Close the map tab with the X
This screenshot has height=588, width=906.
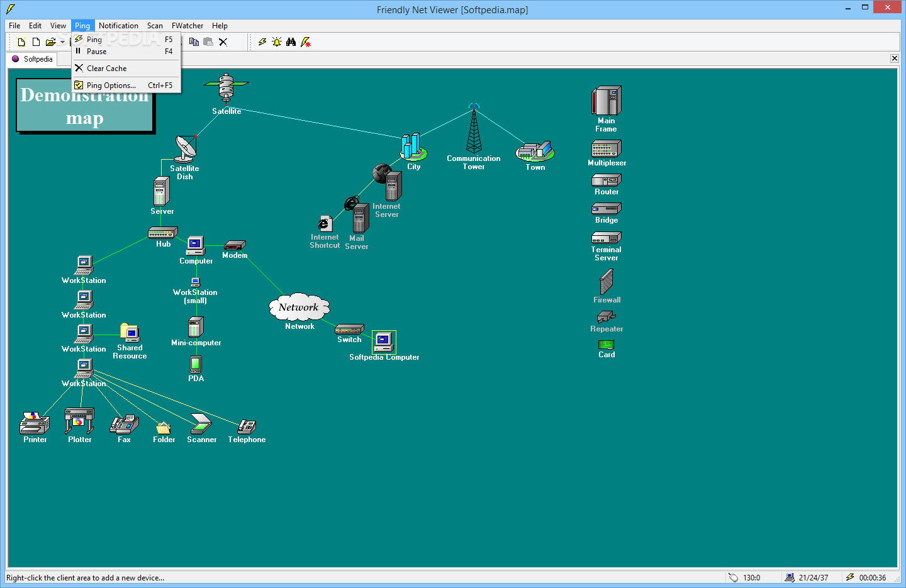pos(894,58)
